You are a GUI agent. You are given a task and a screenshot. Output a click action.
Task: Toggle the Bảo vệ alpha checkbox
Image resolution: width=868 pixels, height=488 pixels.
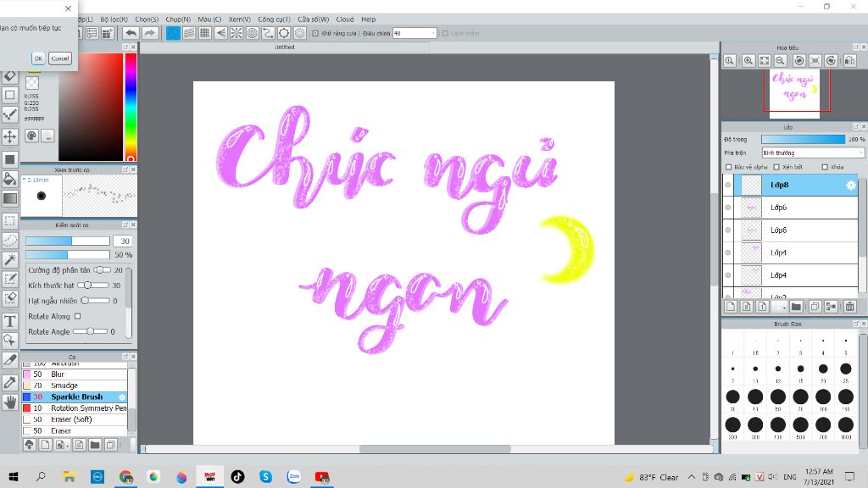click(x=728, y=167)
